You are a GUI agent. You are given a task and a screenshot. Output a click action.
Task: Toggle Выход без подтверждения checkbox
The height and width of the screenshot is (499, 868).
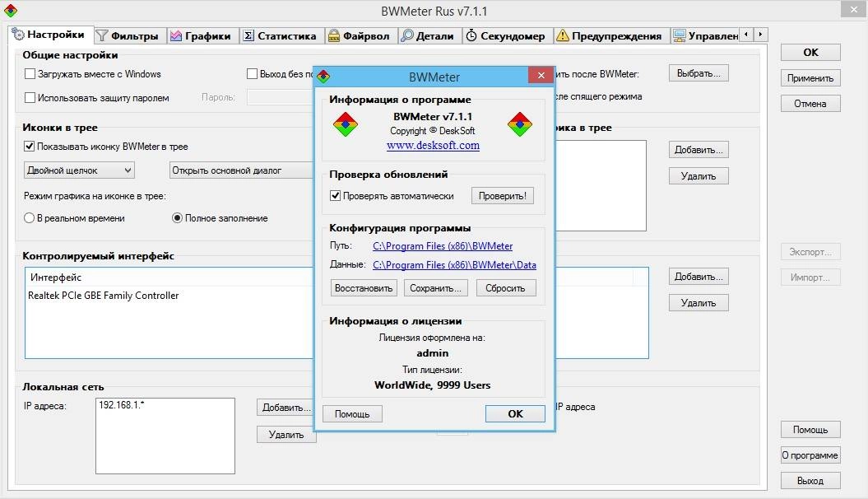pos(252,73)
